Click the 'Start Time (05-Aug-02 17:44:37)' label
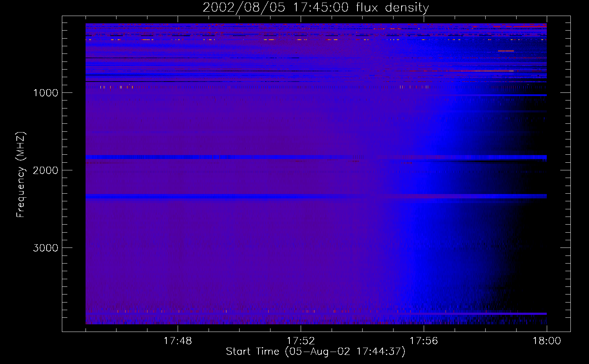 pos(316,352)
